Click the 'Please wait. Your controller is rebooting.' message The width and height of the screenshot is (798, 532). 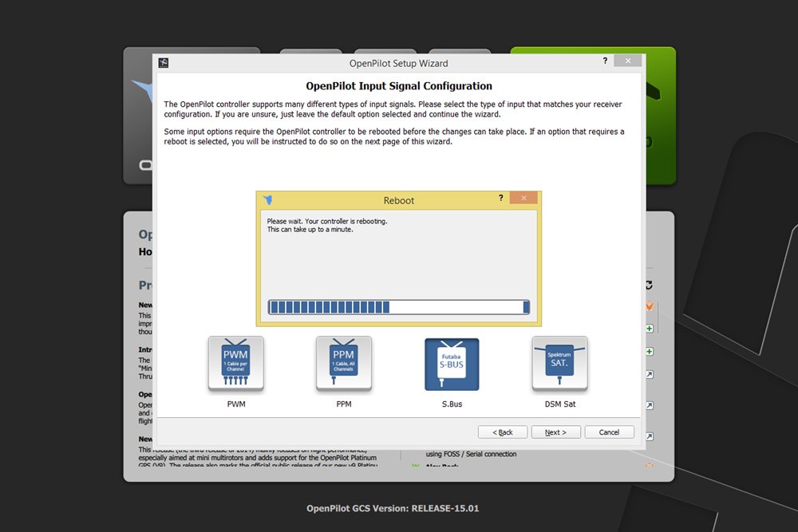pos(326,221)
